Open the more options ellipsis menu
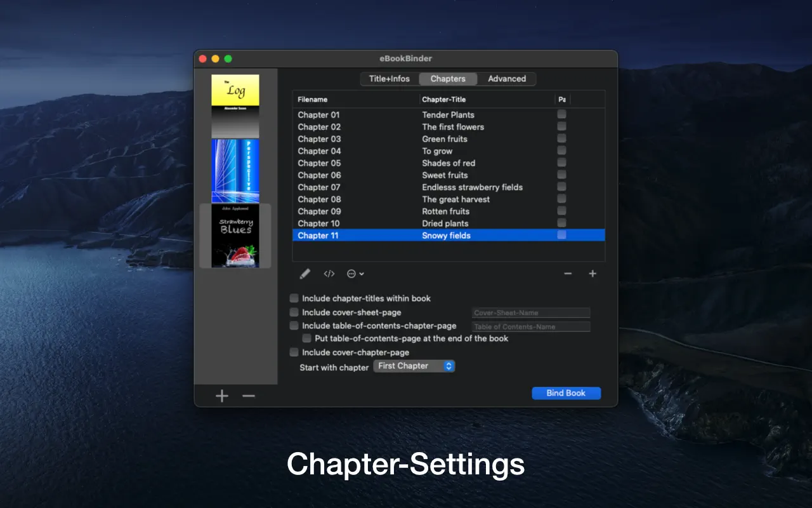 click(x=355, y=274)
